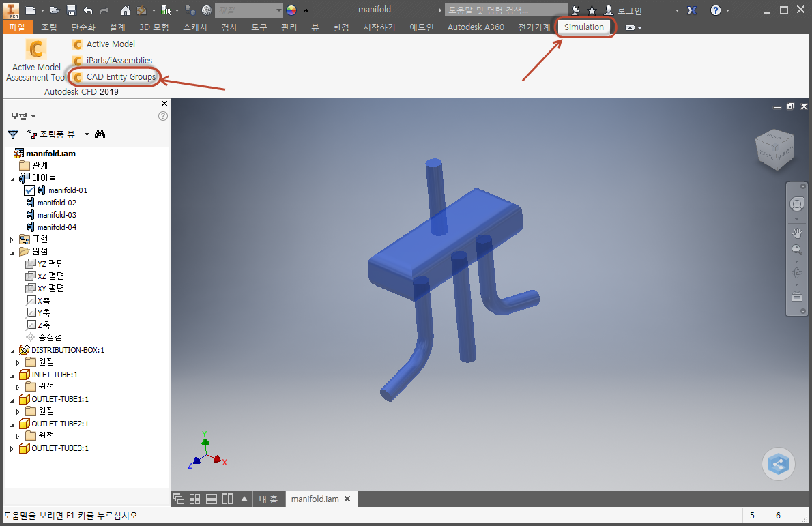Viewport: 812px width, 526px height.
Task: Click the filter funnel icon in browser
Action: point(13,134)
